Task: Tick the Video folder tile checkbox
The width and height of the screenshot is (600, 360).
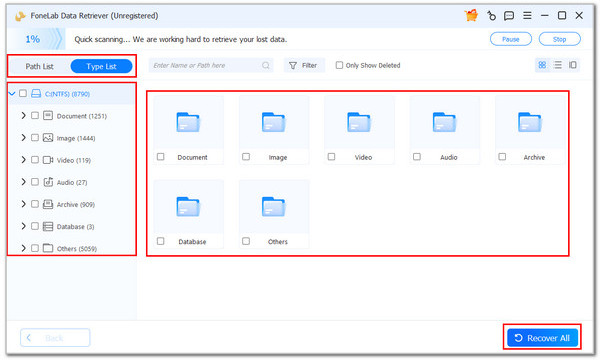Action: (331, 157)
